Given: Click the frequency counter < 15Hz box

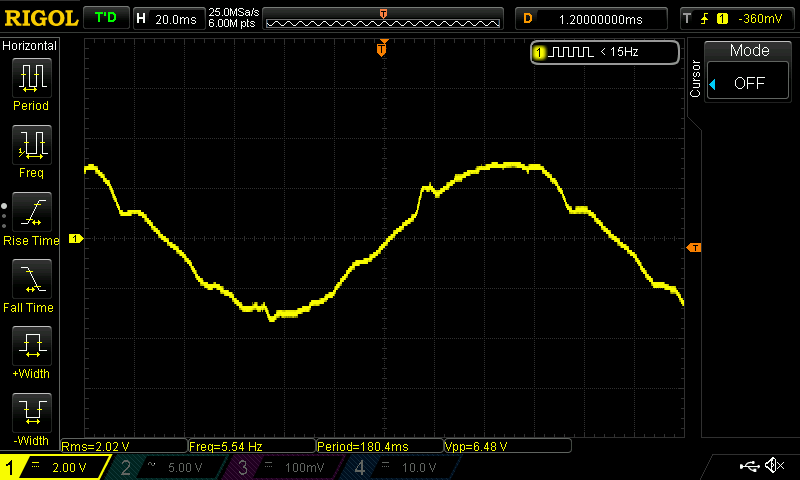Looking at the screenshot, I should pyautogui.click(x=605, y=52).
